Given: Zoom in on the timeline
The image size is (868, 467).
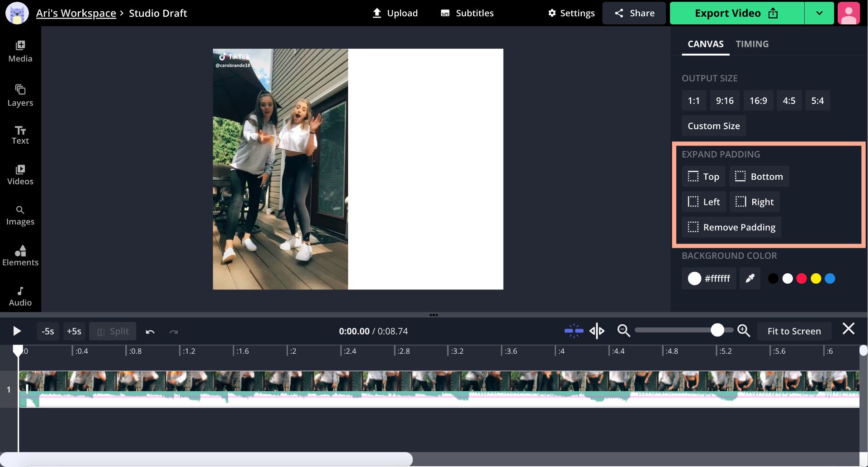Looking at the screenshot, I should pyautogui.click(x=744, y=331).
